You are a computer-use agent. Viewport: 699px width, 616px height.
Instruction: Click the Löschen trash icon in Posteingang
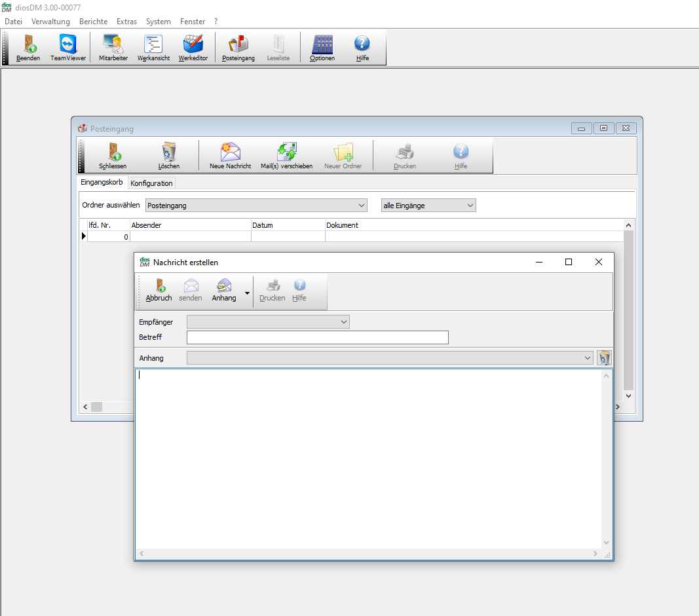point(169,155)
